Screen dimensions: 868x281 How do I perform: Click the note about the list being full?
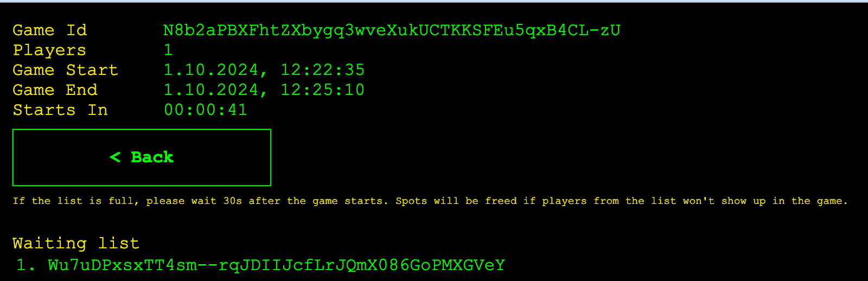click(430, 201)
